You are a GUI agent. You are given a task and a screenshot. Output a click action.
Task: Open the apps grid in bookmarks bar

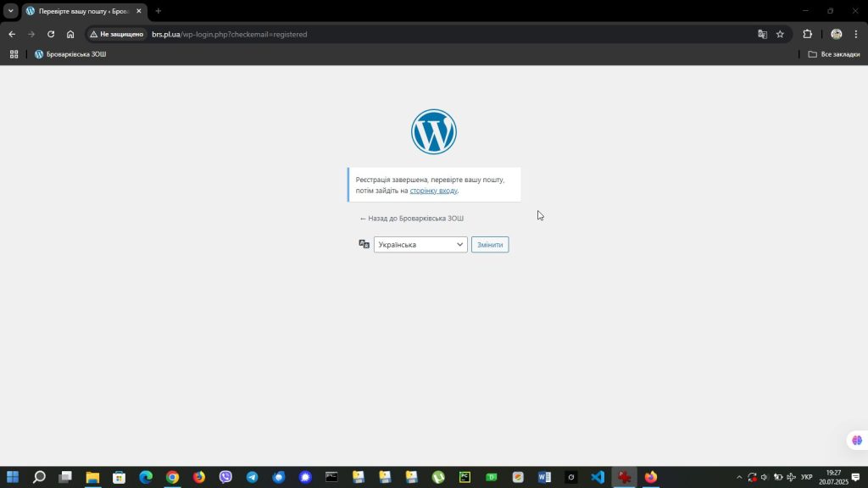pos(14,54)
